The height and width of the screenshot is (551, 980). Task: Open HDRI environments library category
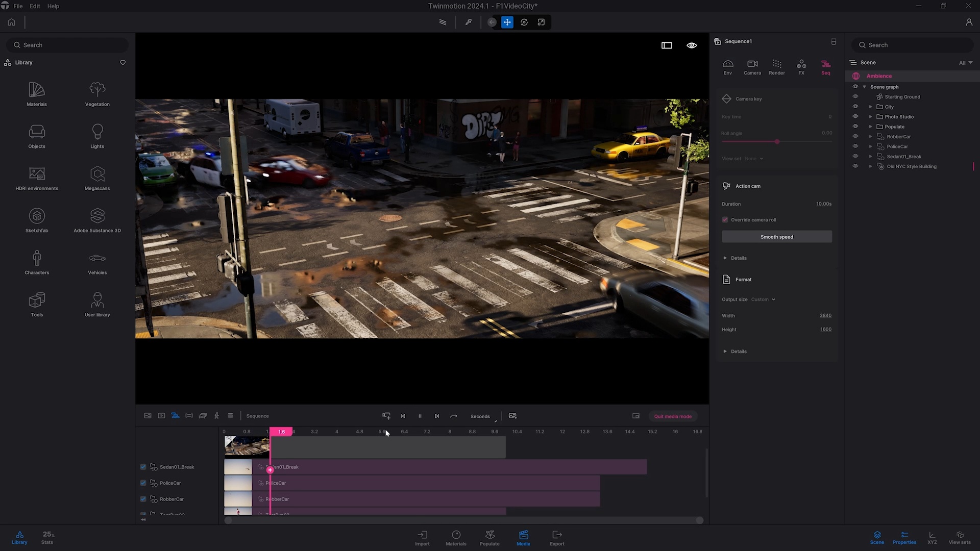point(37,179)
